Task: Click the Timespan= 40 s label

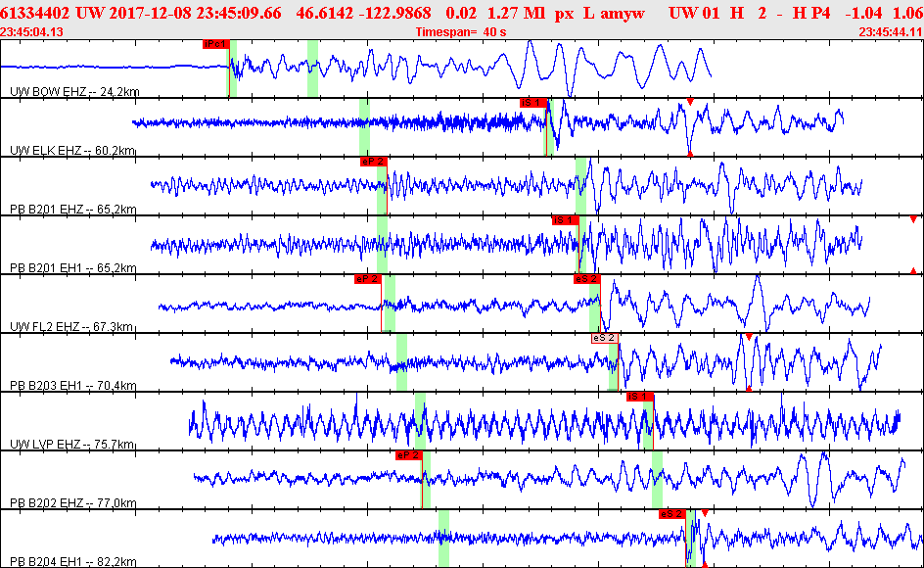Action: [x=461, y=32]
